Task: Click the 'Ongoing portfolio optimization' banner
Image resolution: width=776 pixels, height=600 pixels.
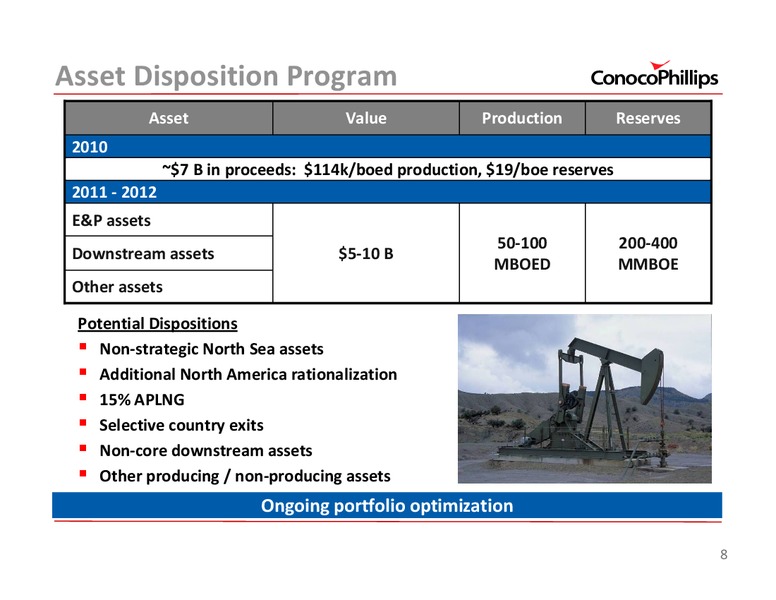Action: 387,505
